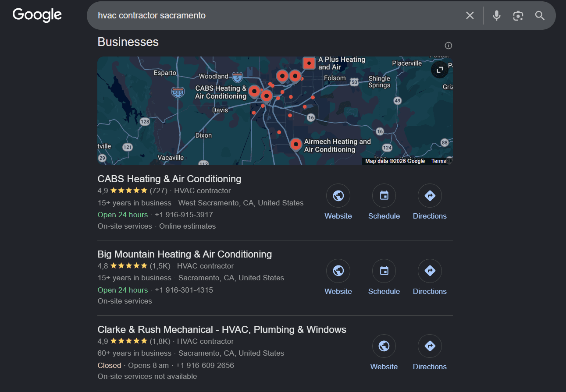Submit search with magnifying glass icon
The height and width of the screenshot is (392, 566).
tap(540, 16)
